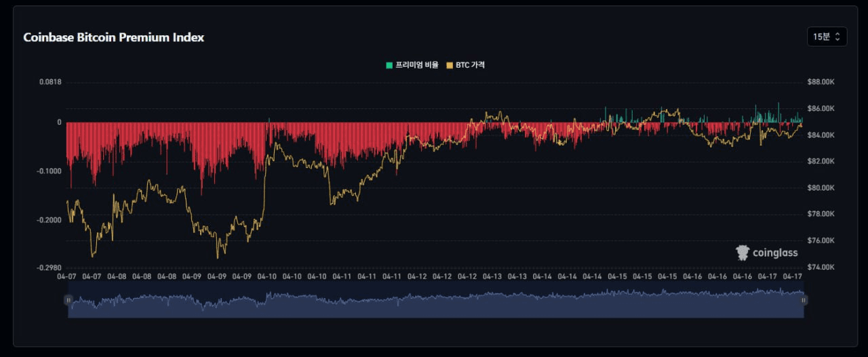The height and width of the screenshot is (357, 868).
Task: Toggle the BTC 가격 legend series
Action: pos(465,65)
